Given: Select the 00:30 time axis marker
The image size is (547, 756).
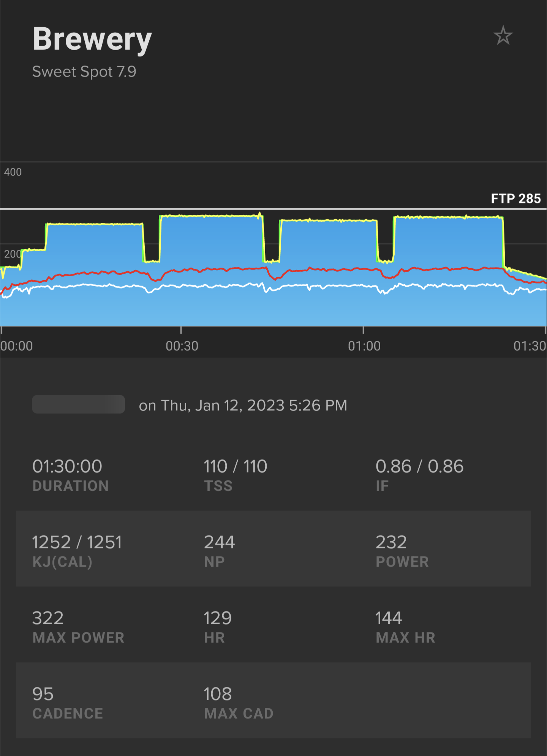Looking at the screenshot, I should click(182, 346).
